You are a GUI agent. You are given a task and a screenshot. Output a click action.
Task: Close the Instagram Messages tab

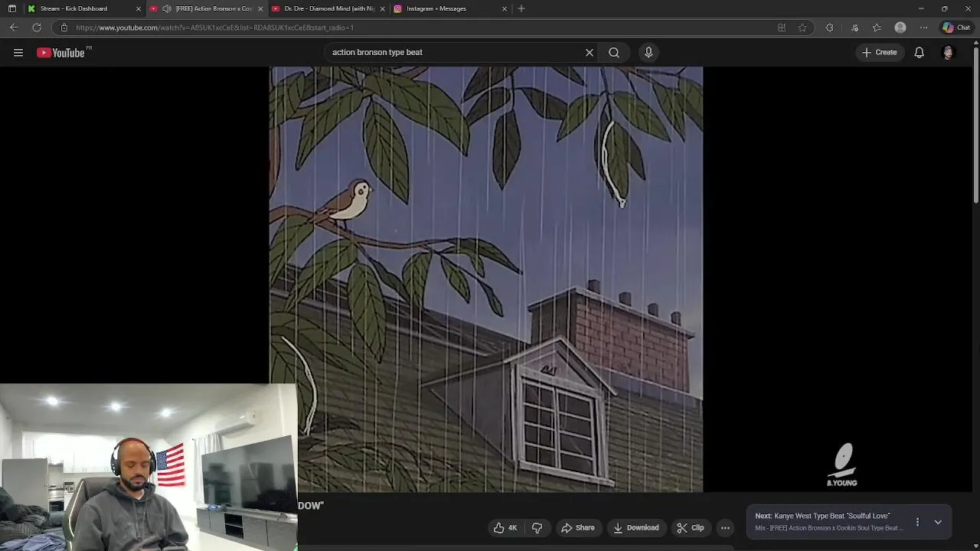(x=505, y=8)
